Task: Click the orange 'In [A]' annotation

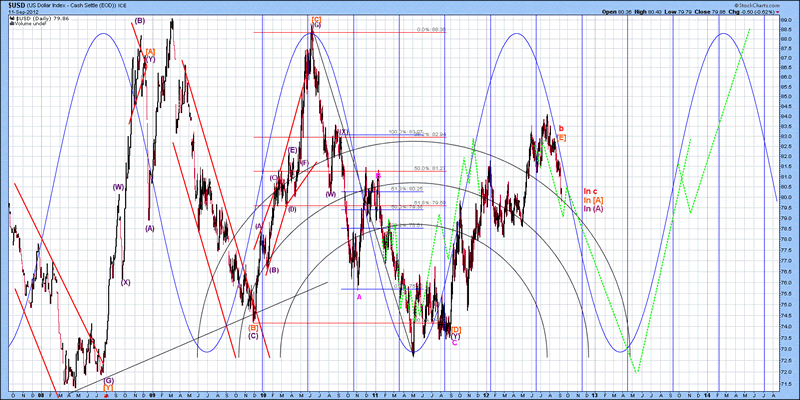Action: point(594,201)
